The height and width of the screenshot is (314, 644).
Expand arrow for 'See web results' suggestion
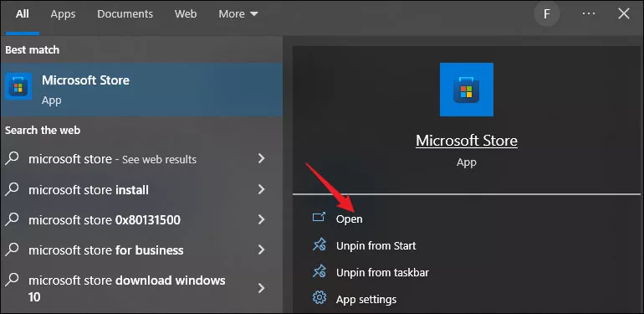pos(261,158)
